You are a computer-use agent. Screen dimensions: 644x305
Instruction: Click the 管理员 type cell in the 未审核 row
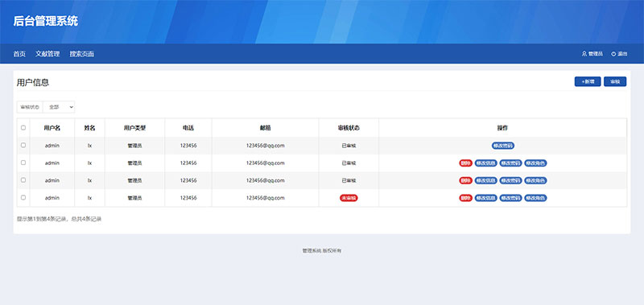pos(134,198)
